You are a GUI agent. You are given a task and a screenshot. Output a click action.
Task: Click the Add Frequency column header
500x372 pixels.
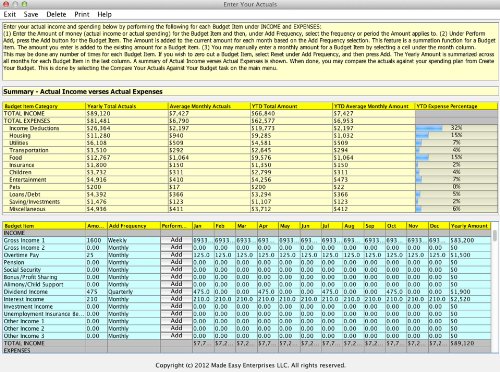tap(134, 226)
